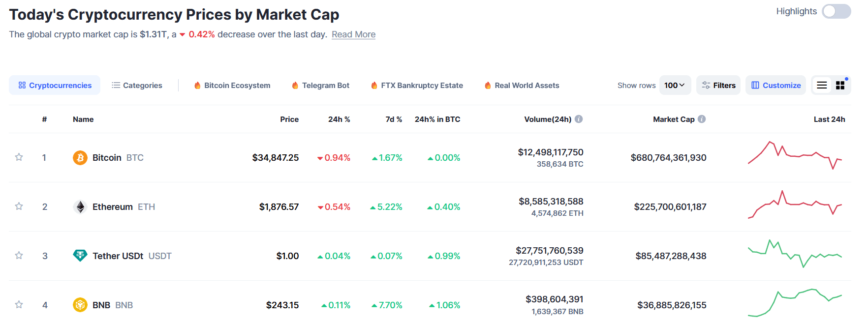Click the BNB coin logo
Viewport: 868px width, 322px height.
[80, 305]
